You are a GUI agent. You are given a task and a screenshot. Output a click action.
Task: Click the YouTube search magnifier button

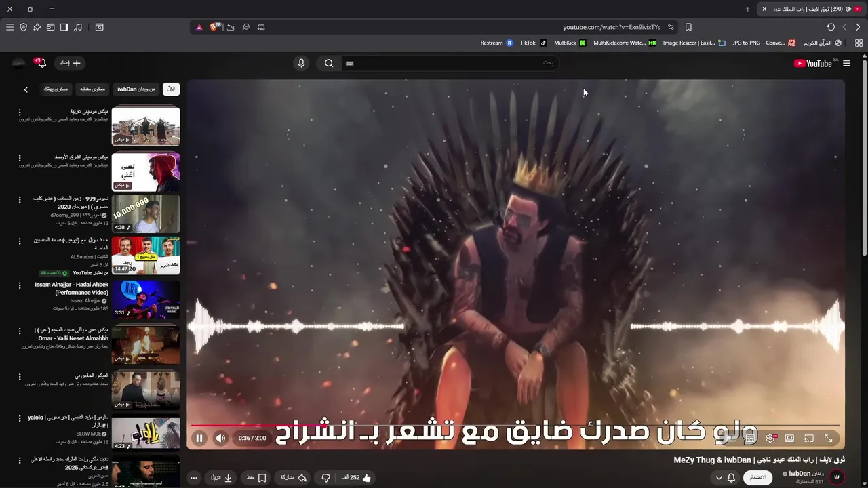point(329,63)
